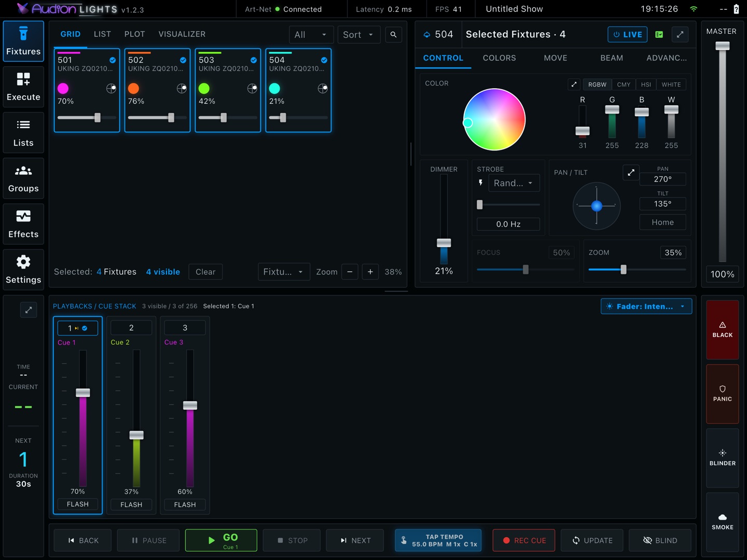Open the Groups section in sidebar
This screenshot has width=747, height=560.
coord(23,178)
